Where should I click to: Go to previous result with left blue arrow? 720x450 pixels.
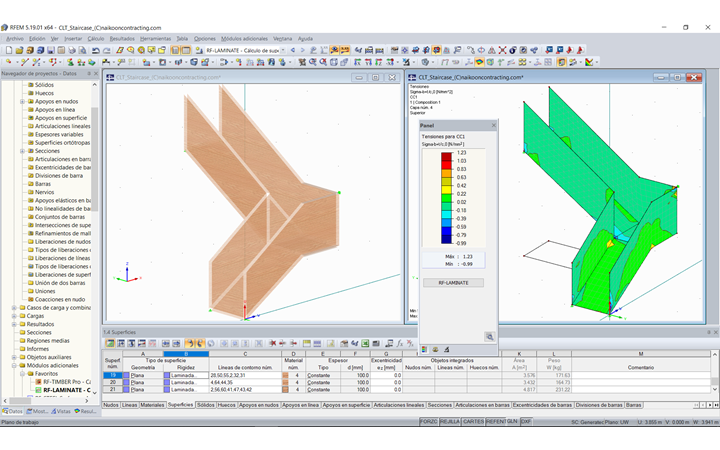pyautogui.click(x=292, y=50)
